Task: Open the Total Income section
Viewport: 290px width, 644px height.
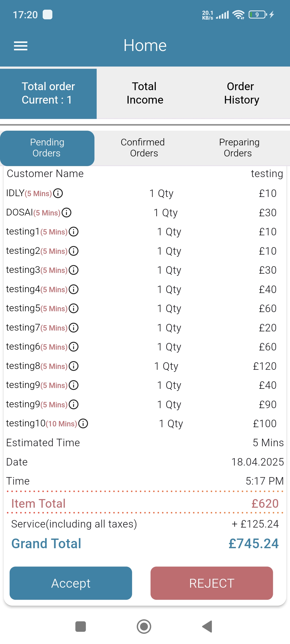Action: pos(145,93)
